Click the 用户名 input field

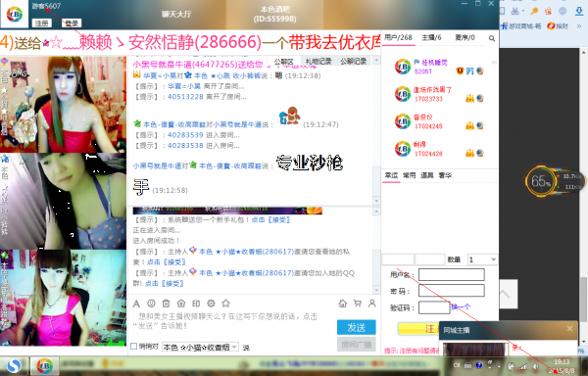(x=452, y=274)
